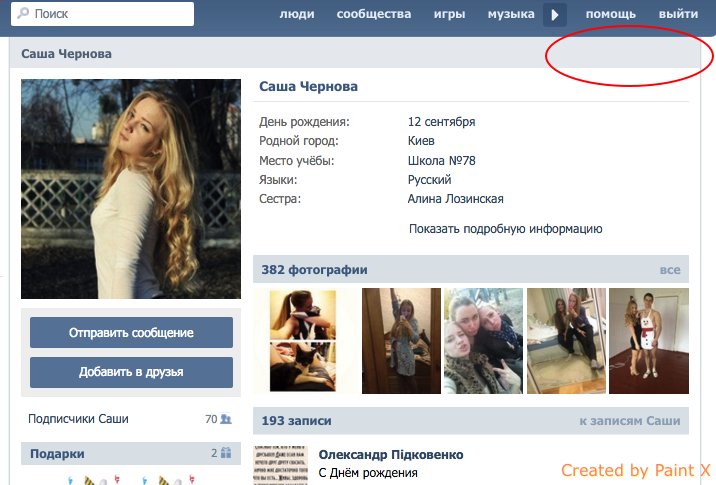This screenshot has height=485, width=716.
Task: Open all photos via все link
Action: [x=670, y=270]
